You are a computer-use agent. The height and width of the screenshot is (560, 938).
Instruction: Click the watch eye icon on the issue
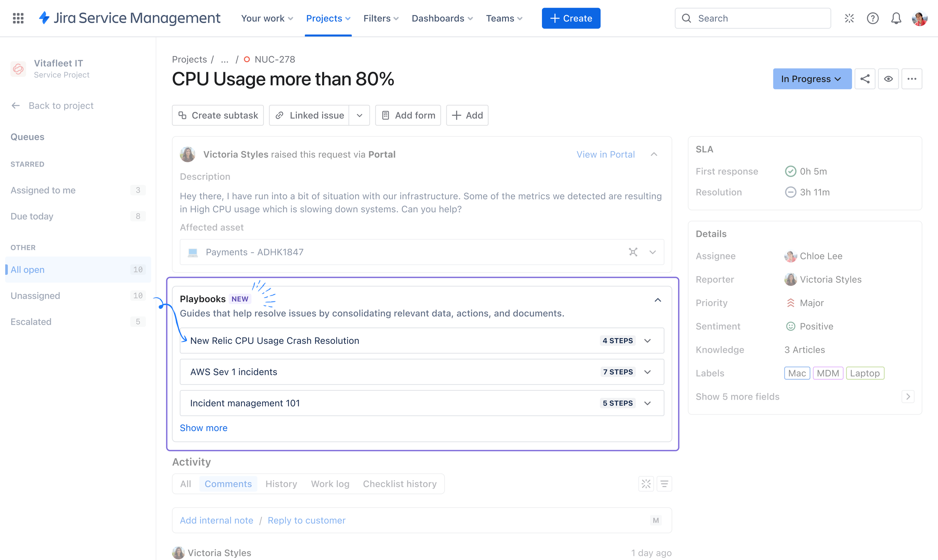[x=889, y=78]
